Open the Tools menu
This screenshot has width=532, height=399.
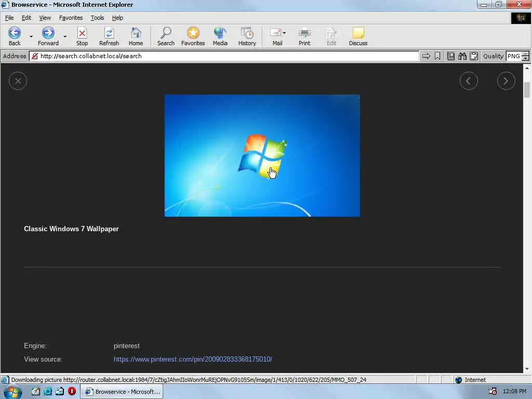pos(97,18)
